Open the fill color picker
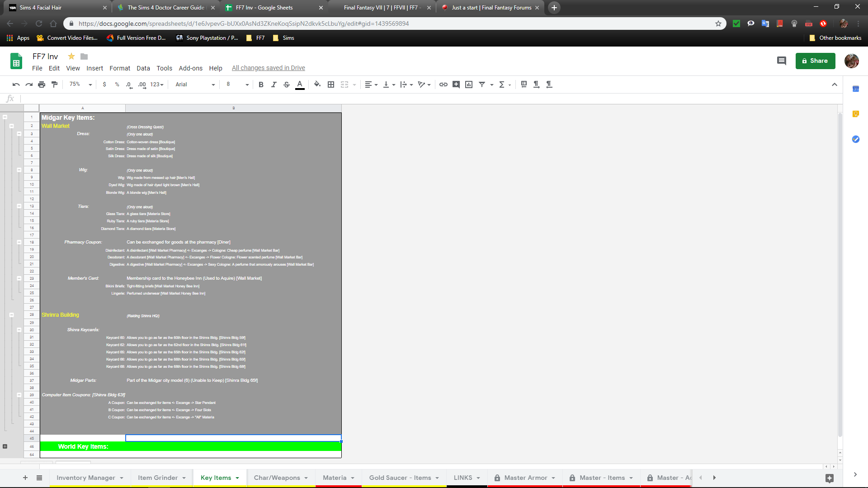Viewport: 868px width, 488px height. tap(317, 84)
